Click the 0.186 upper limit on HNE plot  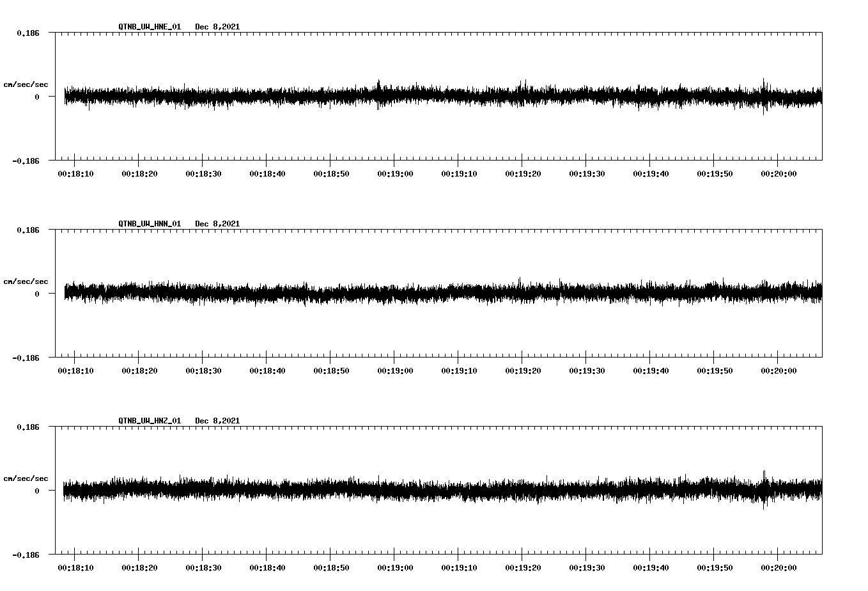point(27,33)
